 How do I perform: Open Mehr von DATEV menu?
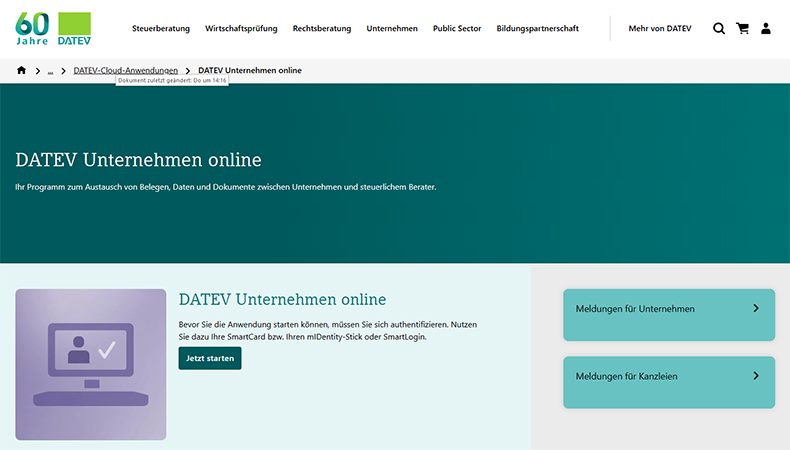(660, 29)
